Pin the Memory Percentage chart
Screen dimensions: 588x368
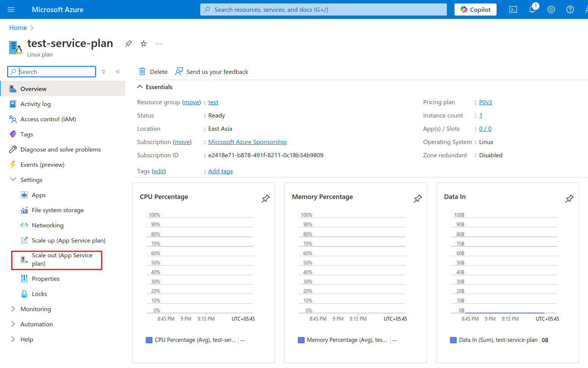418,199
